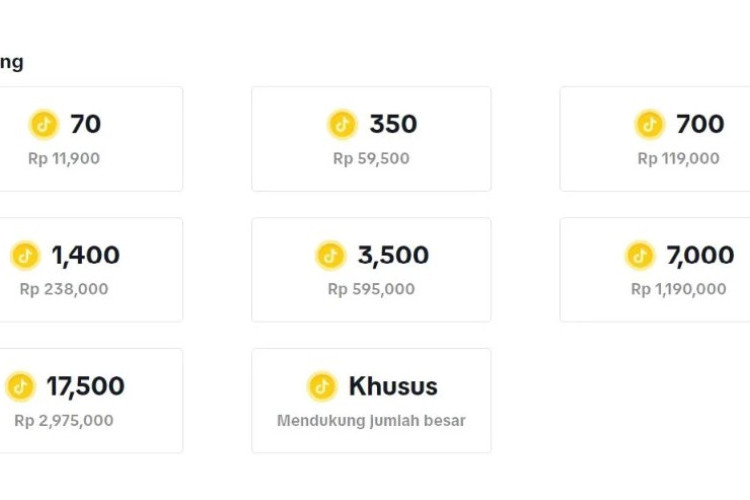Choose the Rp 59,500 coin package

point(371,158)
